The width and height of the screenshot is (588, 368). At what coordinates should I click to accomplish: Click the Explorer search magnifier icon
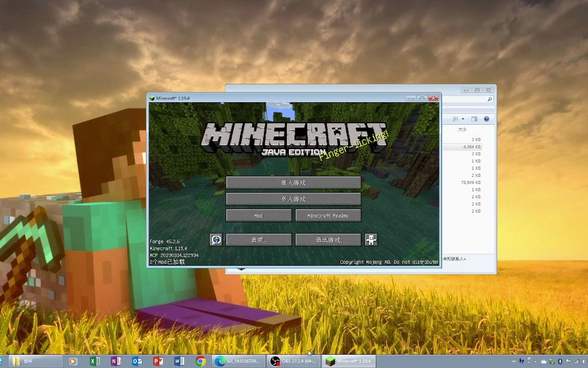coord(489,99)
